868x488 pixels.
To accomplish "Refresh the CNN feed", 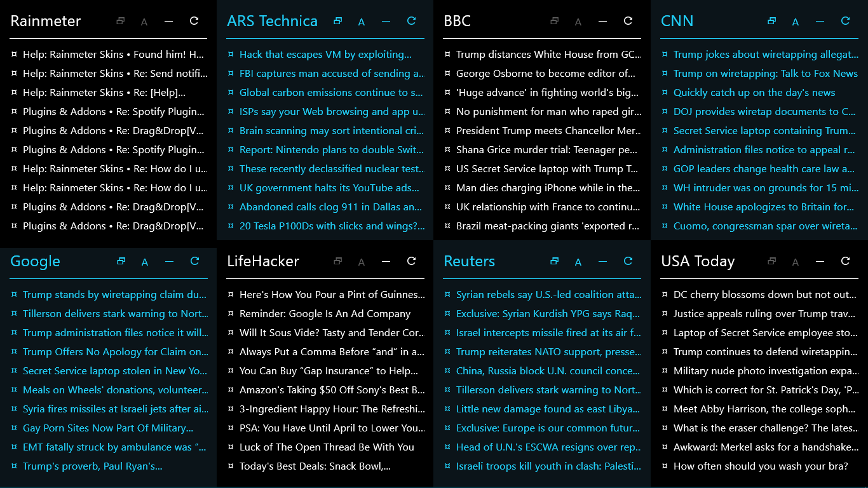I will pos(846,21).
